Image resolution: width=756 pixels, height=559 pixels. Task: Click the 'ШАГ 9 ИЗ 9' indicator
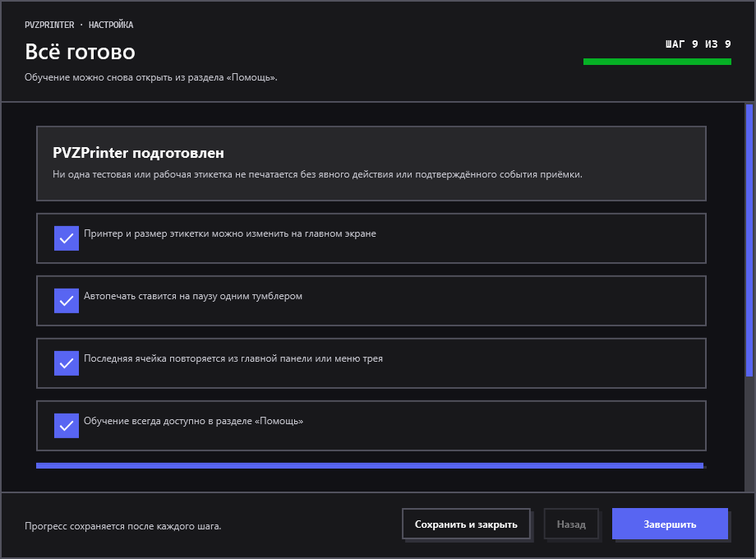tap(698, 44)
